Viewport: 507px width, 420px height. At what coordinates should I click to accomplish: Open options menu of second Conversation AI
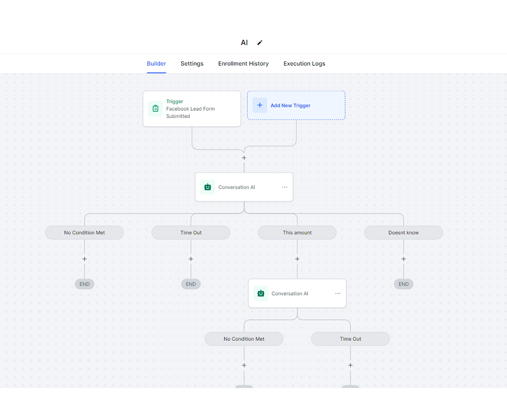click(338, 293)
